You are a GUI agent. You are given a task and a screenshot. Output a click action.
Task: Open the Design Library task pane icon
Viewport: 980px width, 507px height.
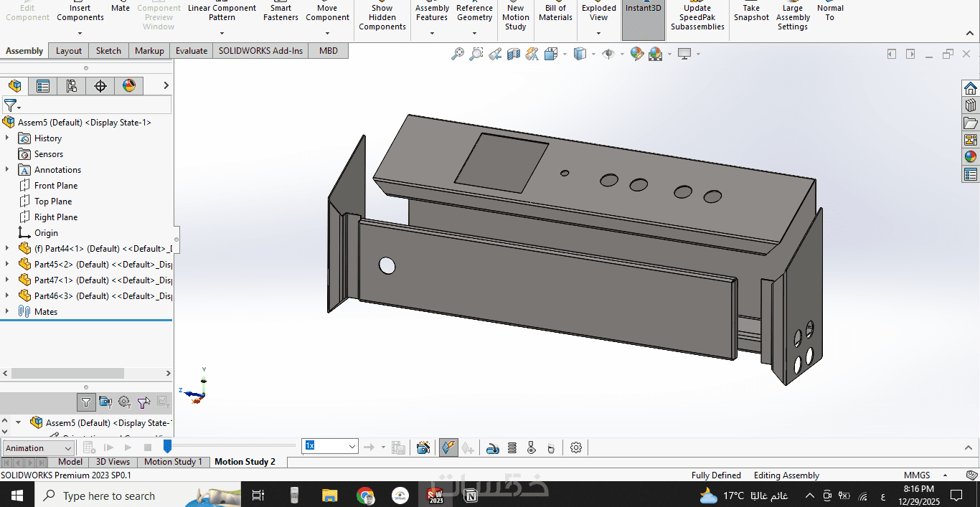(971, 105)
